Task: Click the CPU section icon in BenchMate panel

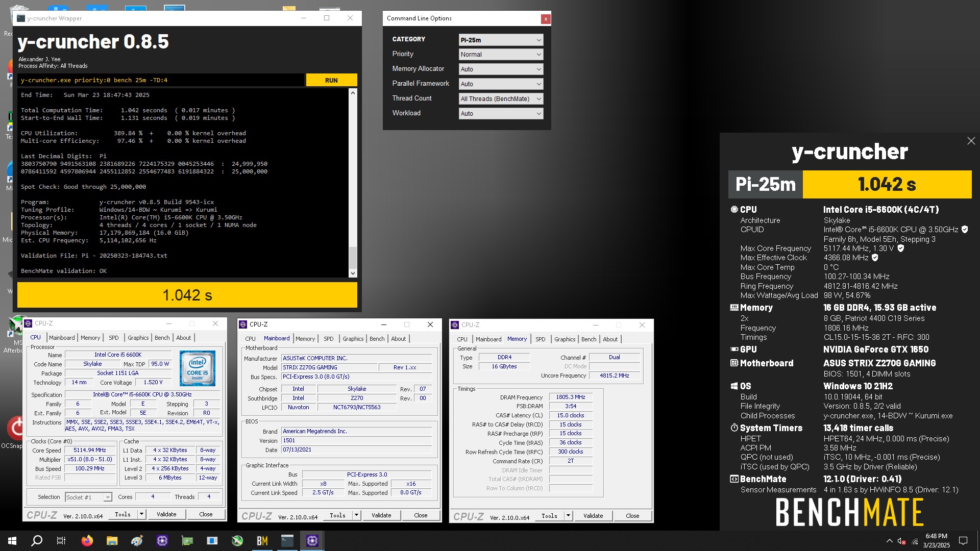Action: (734, 209)
